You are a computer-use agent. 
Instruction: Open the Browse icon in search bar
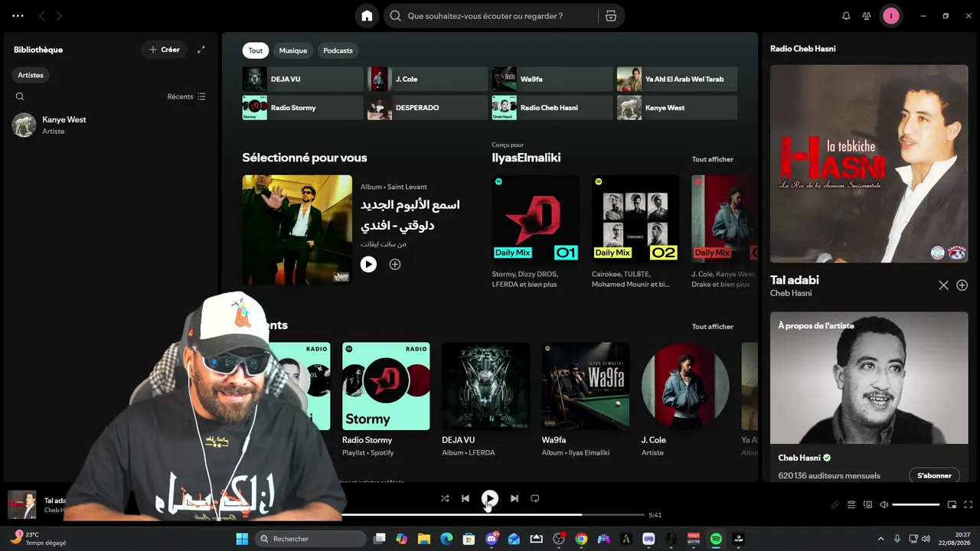pos(610,16)
